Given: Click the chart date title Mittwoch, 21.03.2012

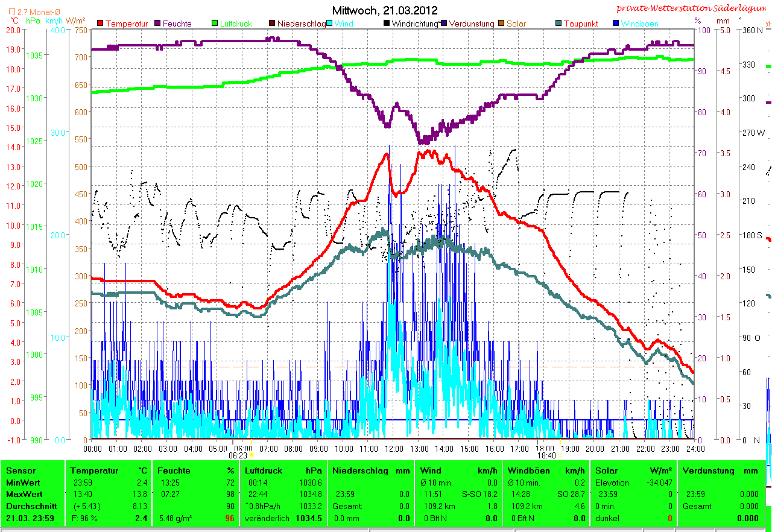Looking at the screenshot, I should pyautogui.click(x=385, y=10).
